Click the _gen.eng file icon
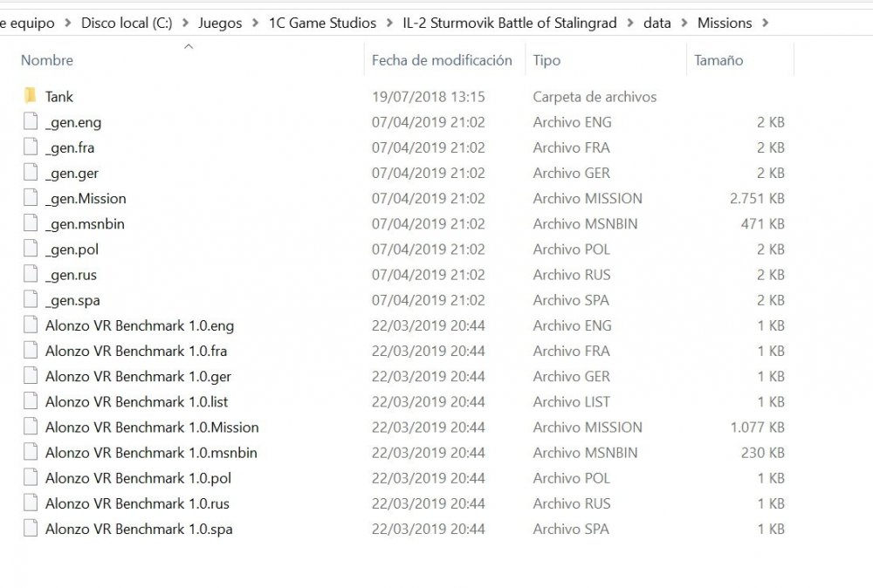 tap(31, 122)
